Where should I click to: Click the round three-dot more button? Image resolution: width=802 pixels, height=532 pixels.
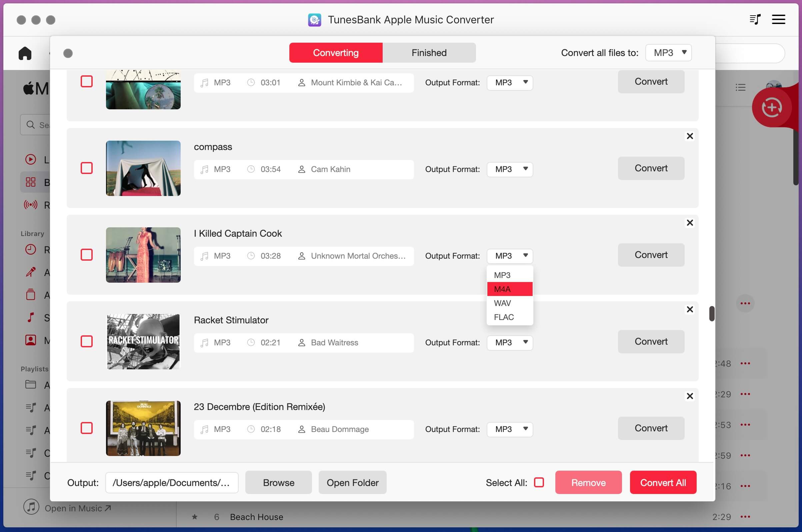[745, 303]
